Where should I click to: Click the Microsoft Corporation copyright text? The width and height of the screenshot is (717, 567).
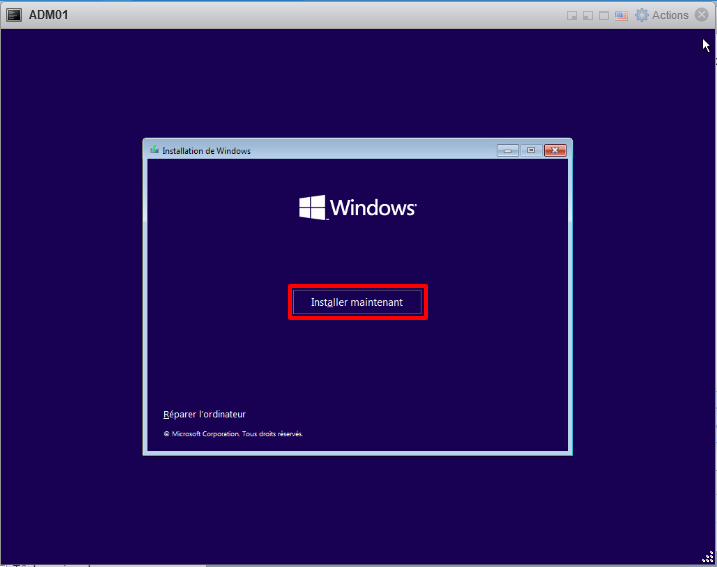click(x=233, y=434)
